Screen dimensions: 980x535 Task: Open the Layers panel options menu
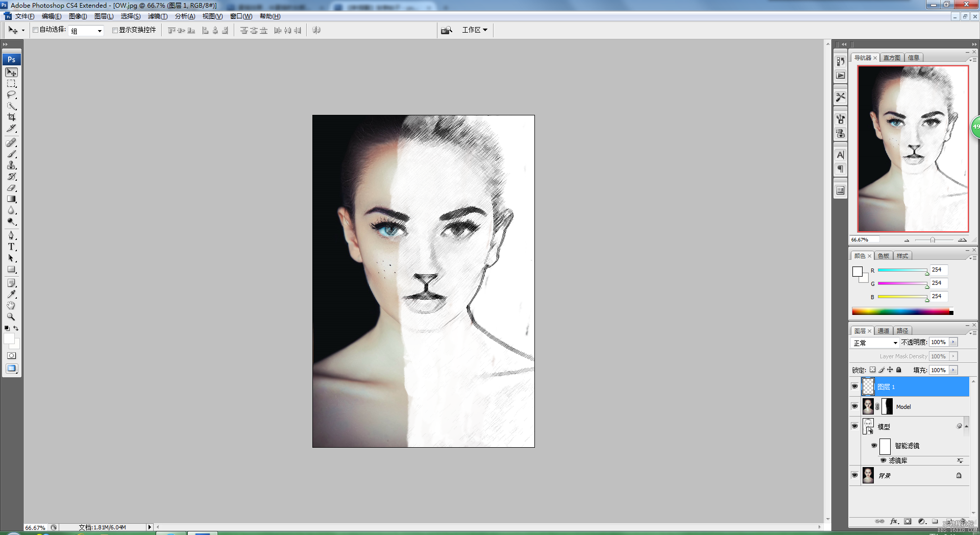coord(973,333)
